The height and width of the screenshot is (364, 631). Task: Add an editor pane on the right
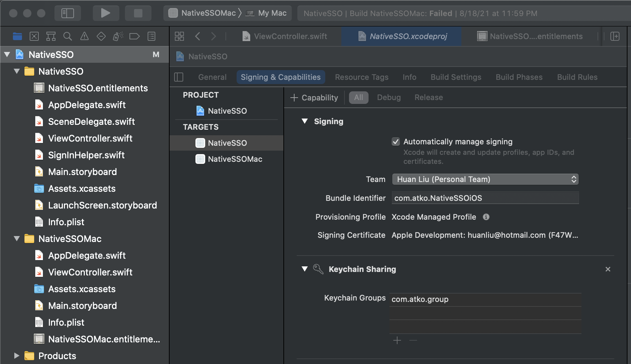tap(615, 36)
